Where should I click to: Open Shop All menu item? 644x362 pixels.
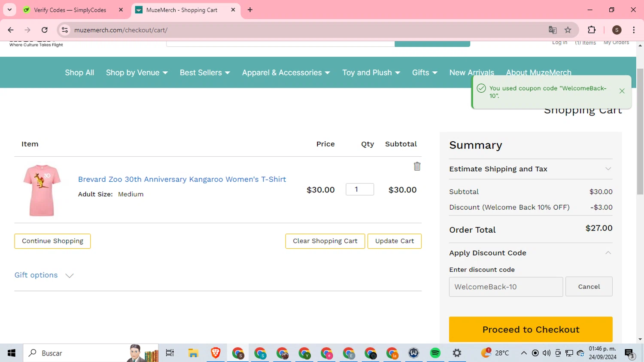[79, 73]
